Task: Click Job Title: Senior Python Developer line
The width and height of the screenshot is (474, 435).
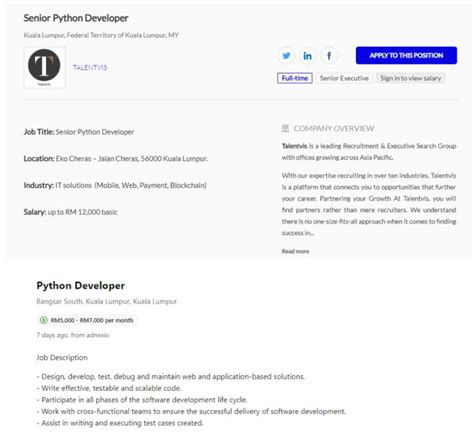Action: 79,132
